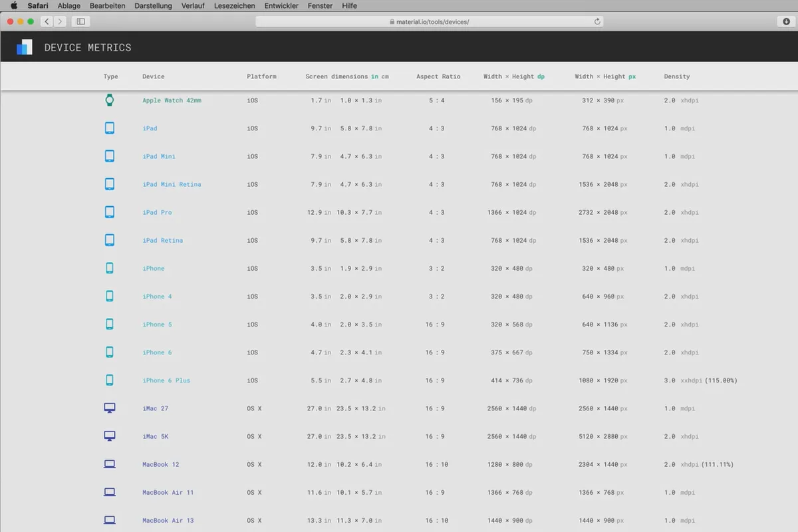The height and width of the screenshot is (532, 798).
Task: Click the phone icon beside iPhone 6
Action: 110,352
